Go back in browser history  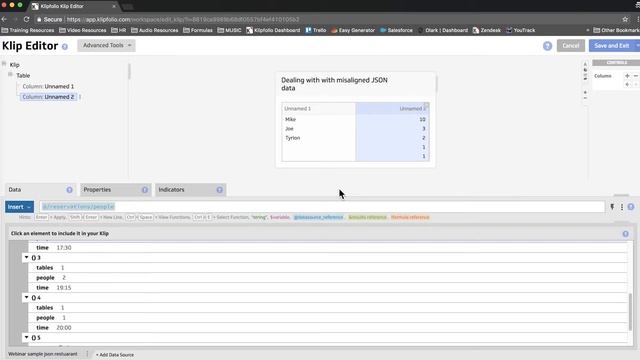click(4, 19)
